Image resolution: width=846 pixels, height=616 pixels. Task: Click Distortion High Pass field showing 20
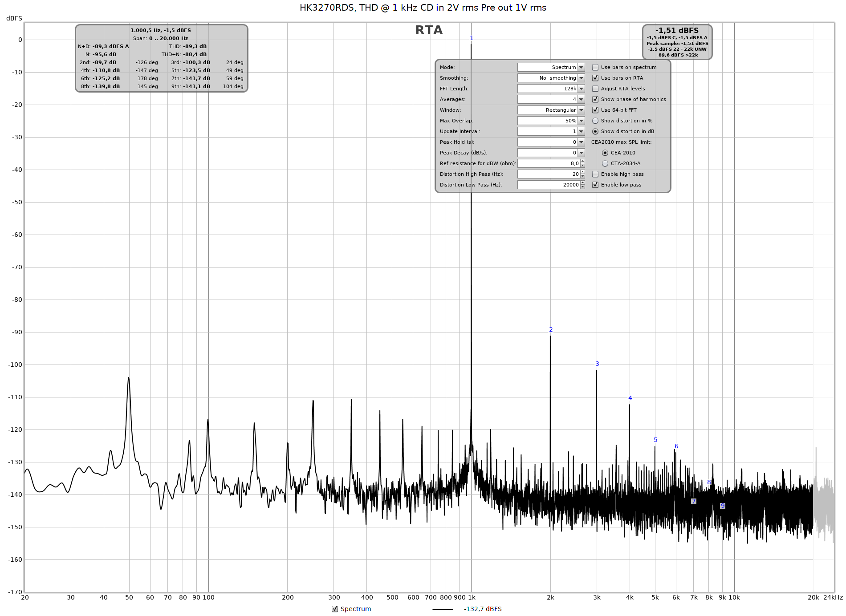tap(549, 174)
